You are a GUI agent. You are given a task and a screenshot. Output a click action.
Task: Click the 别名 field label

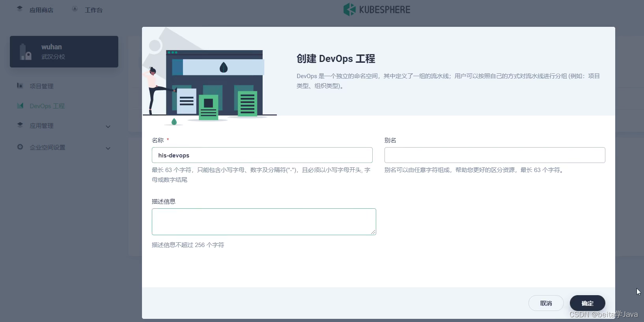(x=390, y=140)
